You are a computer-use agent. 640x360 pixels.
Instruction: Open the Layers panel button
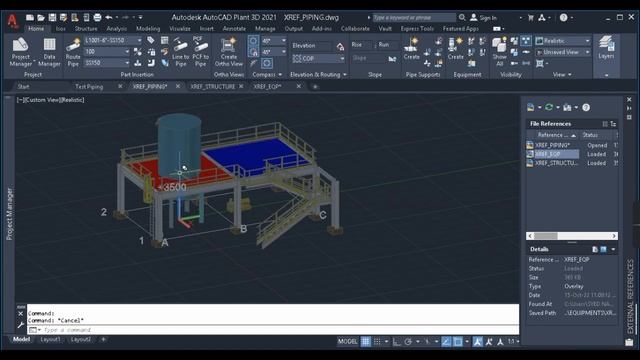[x=606, y=48]
